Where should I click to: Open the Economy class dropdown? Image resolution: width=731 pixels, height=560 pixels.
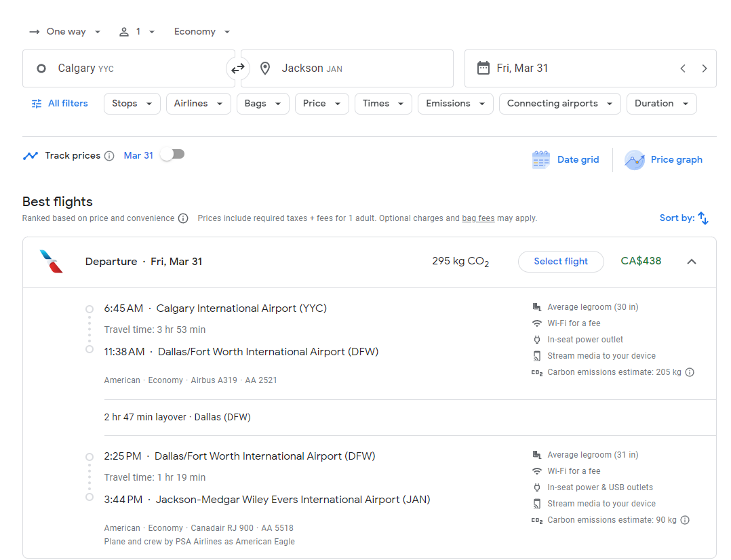[x=202, y=32]
